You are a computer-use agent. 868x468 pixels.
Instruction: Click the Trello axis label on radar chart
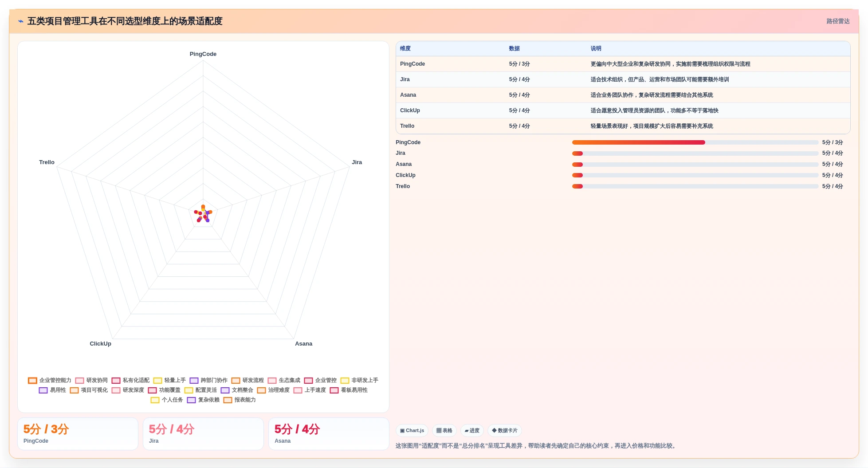47,162
